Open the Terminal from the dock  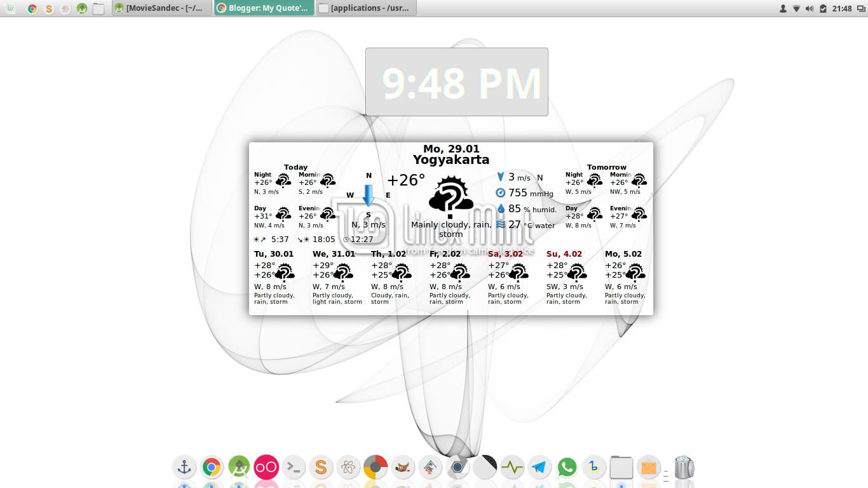(294, 468)
